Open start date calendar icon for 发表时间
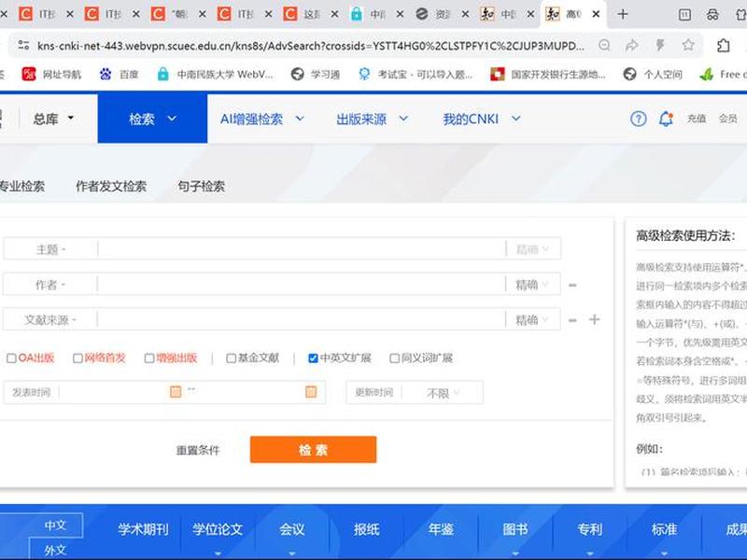 [176, 392]
